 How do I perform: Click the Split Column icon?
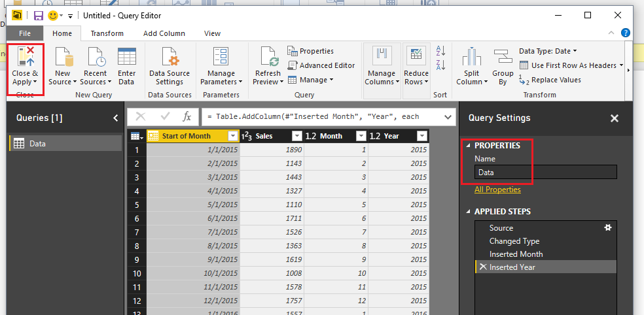tap(471, 57)
